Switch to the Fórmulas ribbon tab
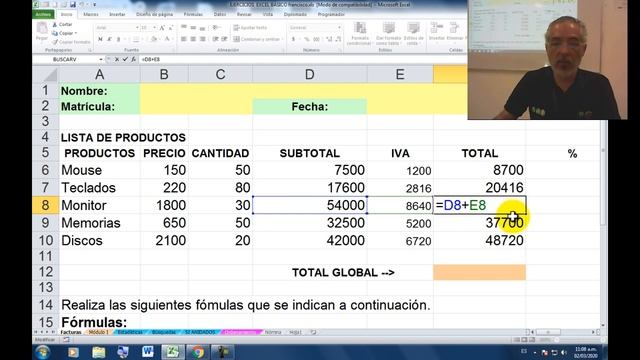This screenshot has height=360, width=640. coord(193,14)
